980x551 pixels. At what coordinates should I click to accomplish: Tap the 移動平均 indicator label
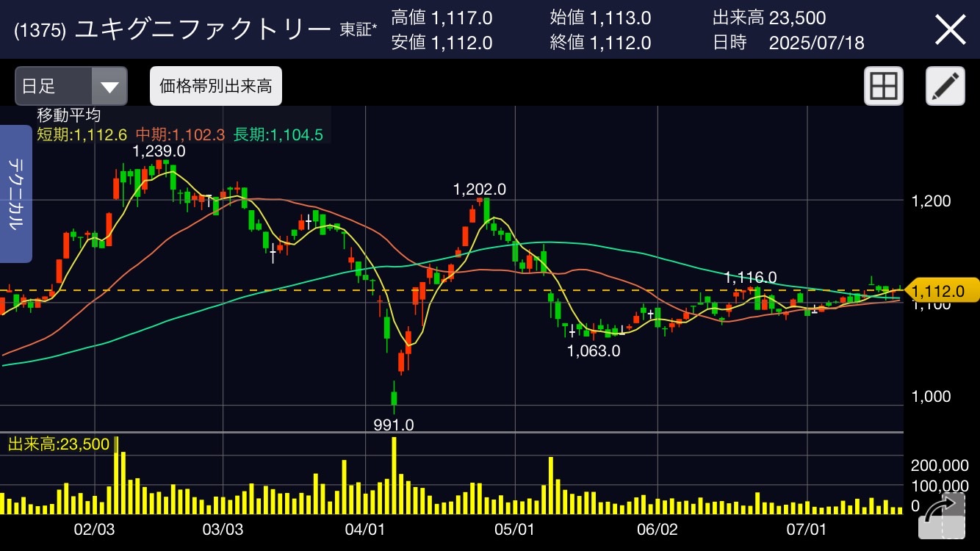(69, 115)
